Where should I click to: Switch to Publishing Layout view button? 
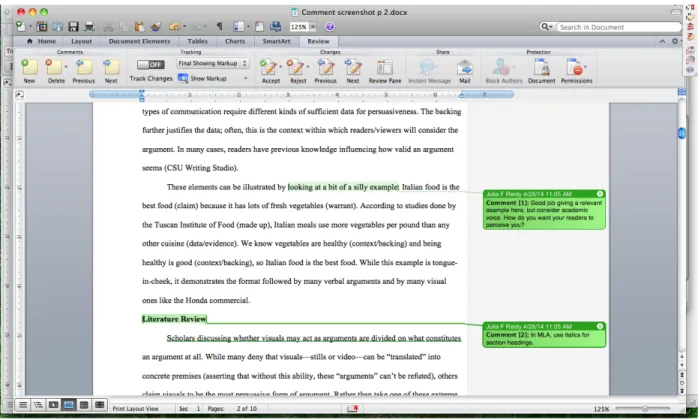[x=53, y=405]
